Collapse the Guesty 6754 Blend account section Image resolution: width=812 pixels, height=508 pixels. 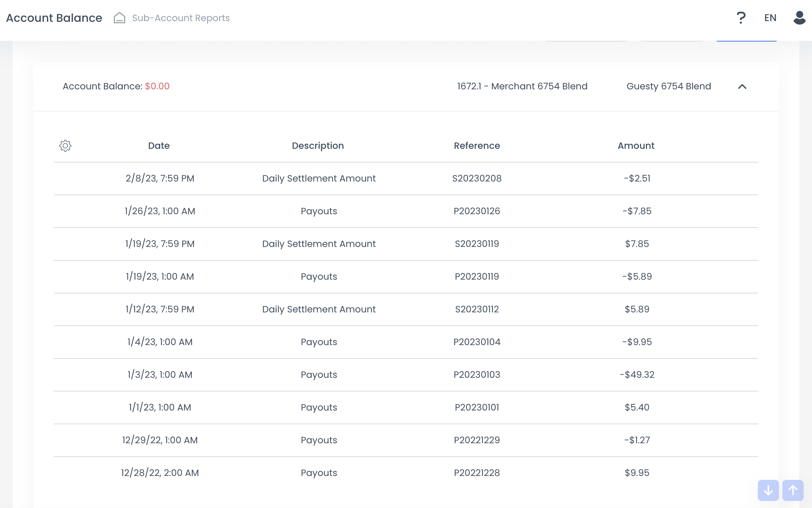coord(742,87)
